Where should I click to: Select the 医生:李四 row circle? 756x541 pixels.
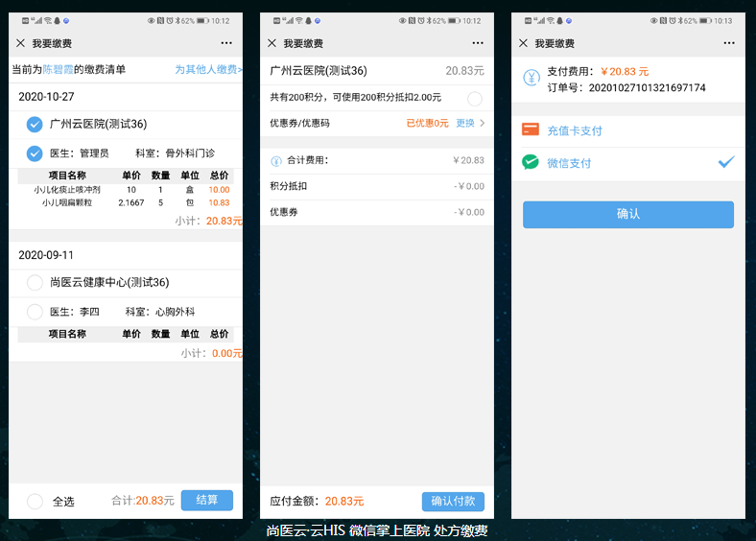pyautogui.click(x=35, y=312)
